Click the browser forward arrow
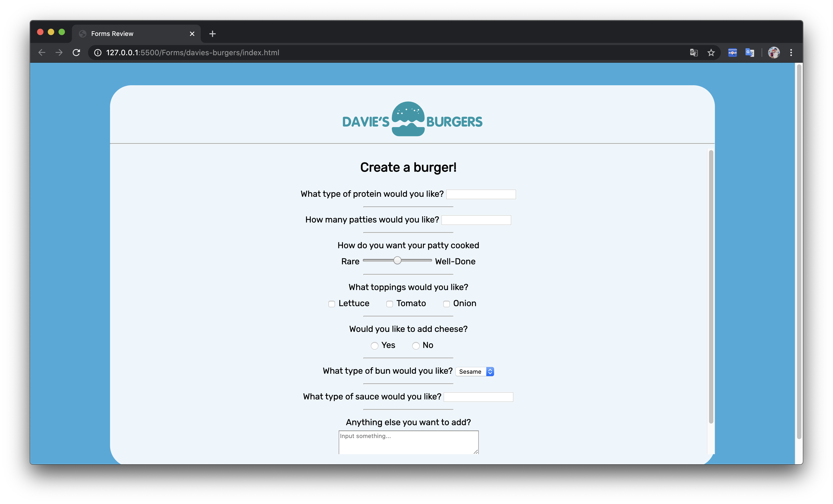Viewport: 833px width, 504px height. (59, 53)
